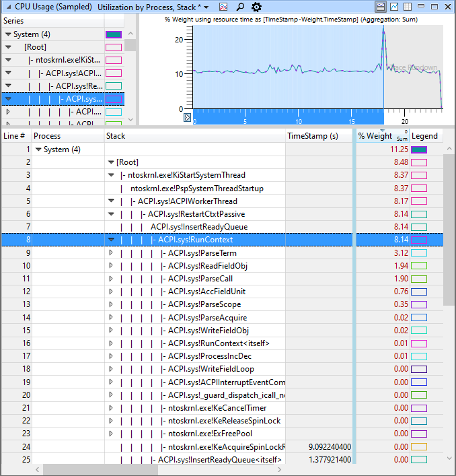Sort by Process column header
The width and height of the screenshot is (456, 476).
(x=68, y=136)
